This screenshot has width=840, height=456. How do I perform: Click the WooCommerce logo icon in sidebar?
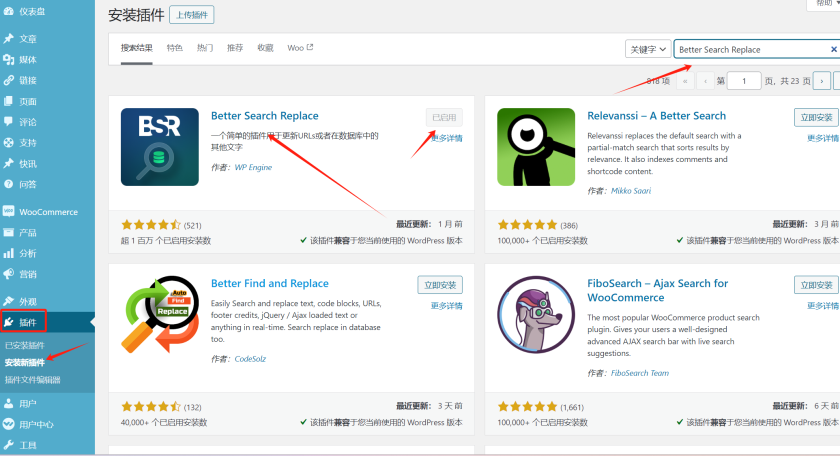click(x=9, y=212)
